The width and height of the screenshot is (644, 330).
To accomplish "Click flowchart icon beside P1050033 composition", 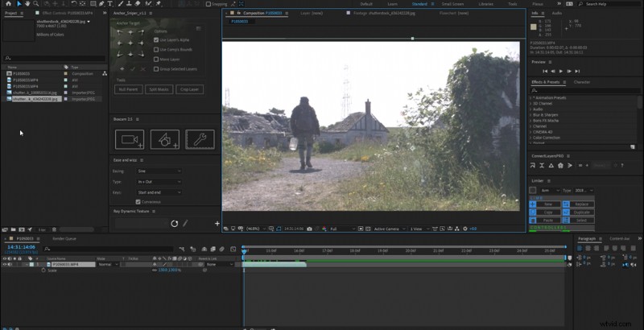I will coord(105,74).
